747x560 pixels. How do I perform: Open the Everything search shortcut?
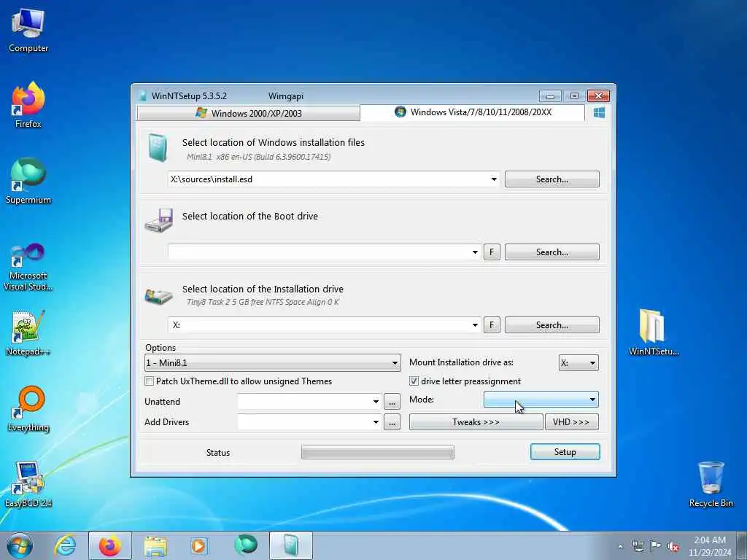[x=28, y=408]
